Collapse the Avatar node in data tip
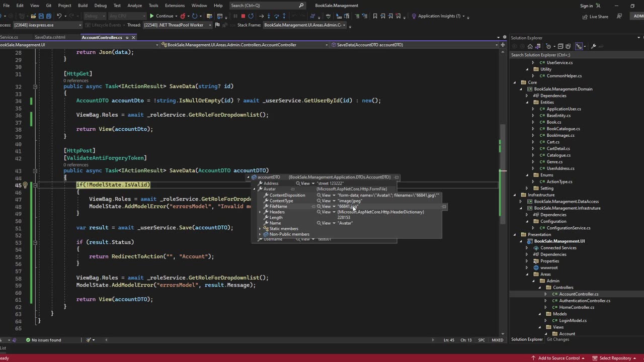Screen dimensions: 644x362 [255, 189]
